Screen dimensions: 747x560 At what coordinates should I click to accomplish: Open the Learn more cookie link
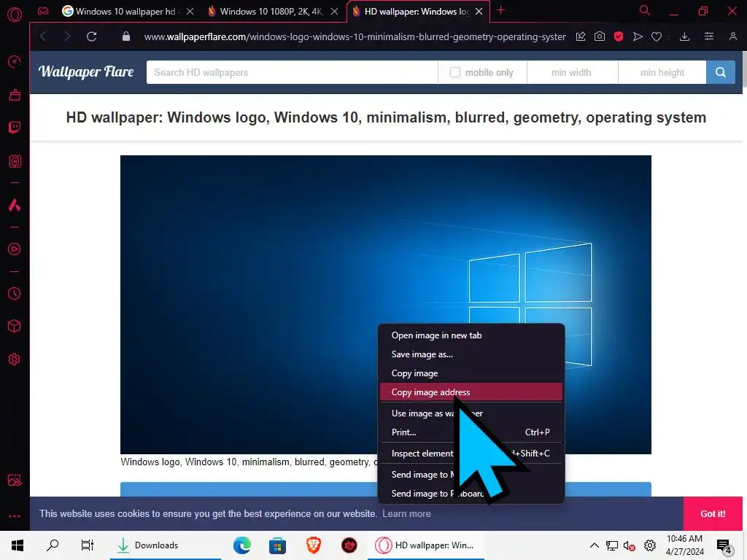click(406, 514)
